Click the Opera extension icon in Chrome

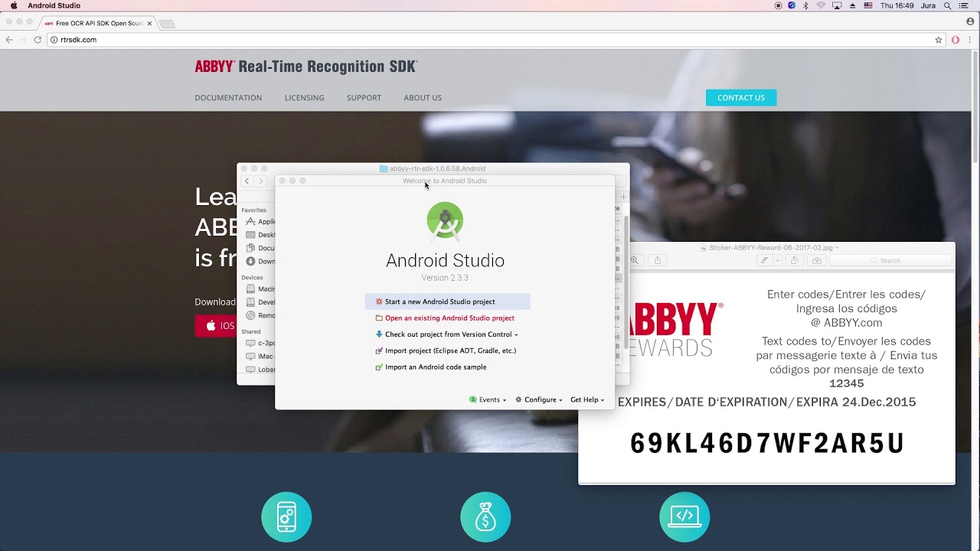tap(955, 40)
